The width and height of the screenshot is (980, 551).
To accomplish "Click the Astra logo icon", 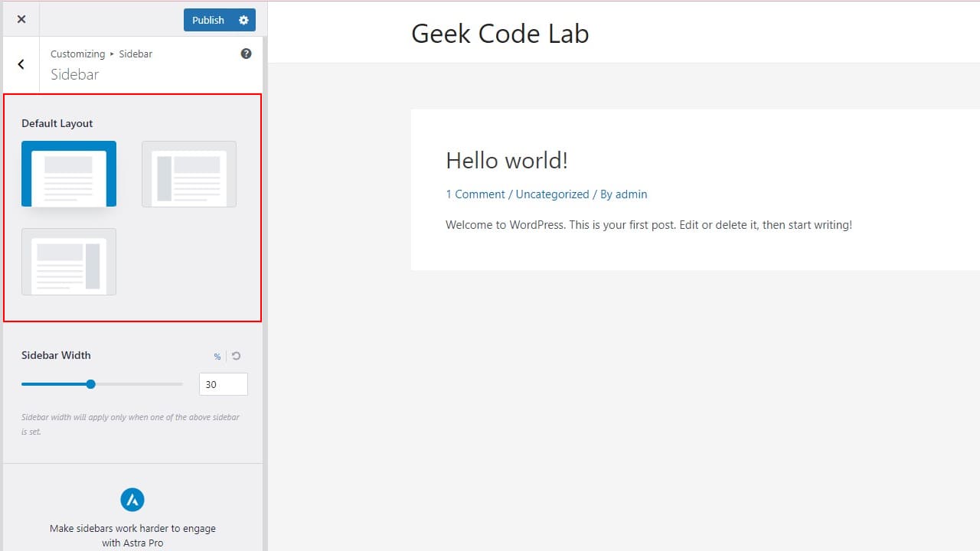I will (x=132, y=500).
